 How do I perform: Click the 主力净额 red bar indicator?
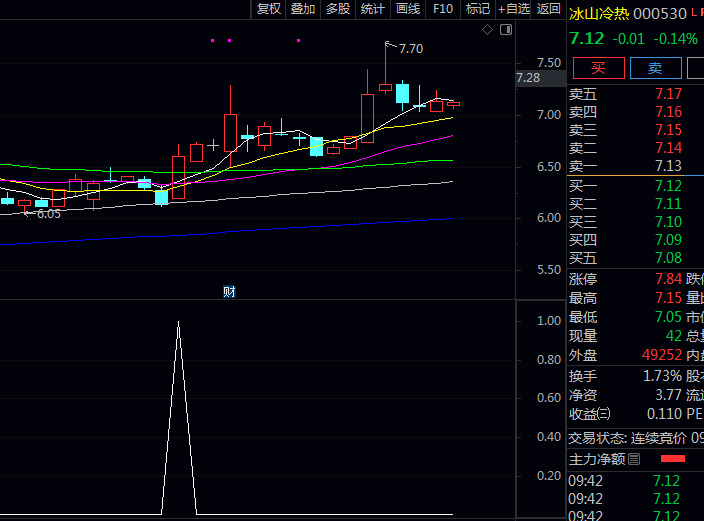pos(673,459)
